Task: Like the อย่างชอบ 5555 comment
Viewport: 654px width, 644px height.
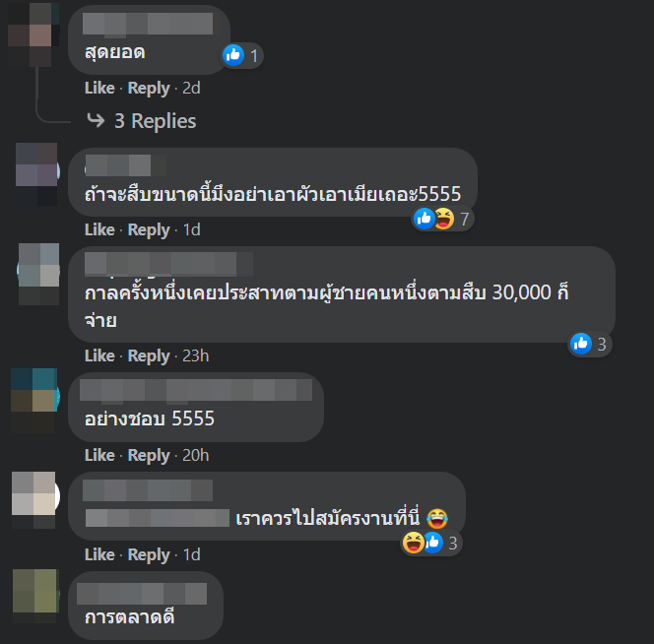Action: 99,455
